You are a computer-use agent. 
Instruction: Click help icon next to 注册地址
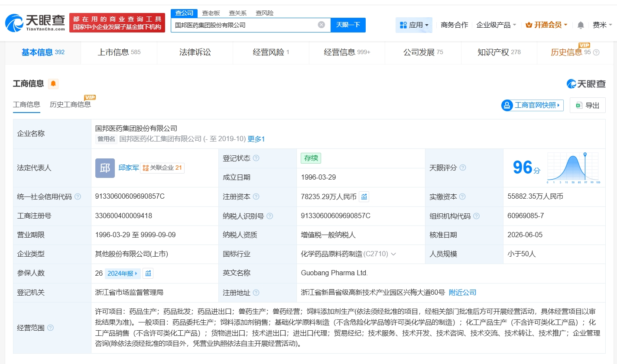point(256,293)
